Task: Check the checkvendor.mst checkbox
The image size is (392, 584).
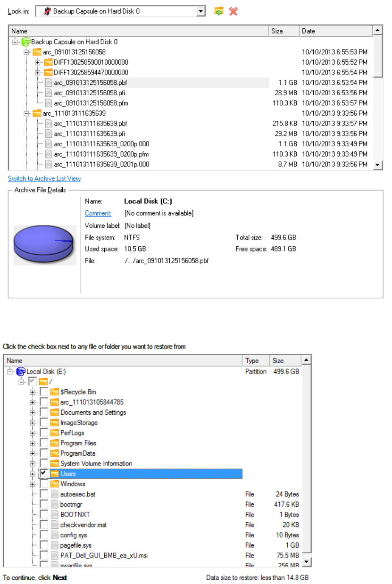Action: [x=44, y=525]
